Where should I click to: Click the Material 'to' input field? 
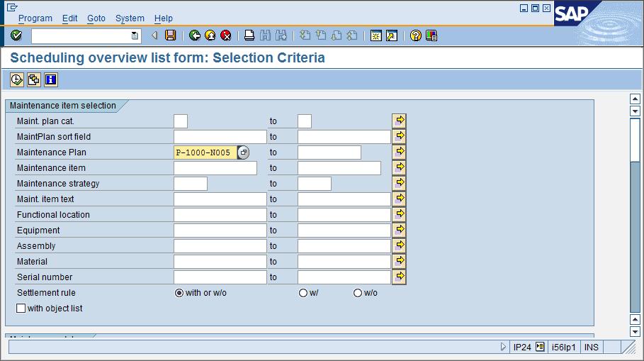pos(344,262)
